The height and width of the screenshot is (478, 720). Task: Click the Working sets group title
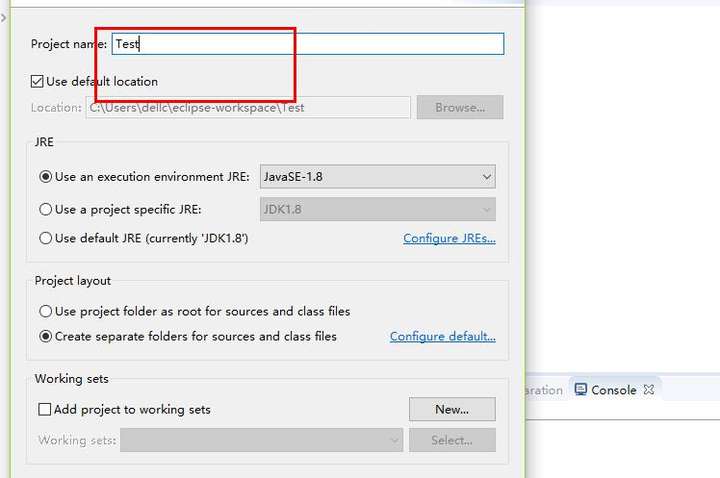pyautogui.click(x=72, y=379)
